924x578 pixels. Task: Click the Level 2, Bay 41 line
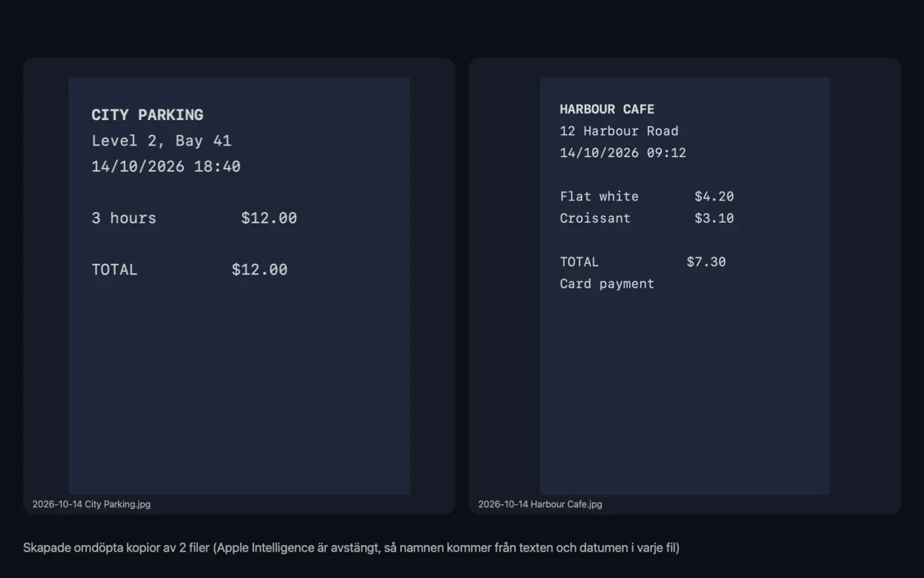pos(161,141)
